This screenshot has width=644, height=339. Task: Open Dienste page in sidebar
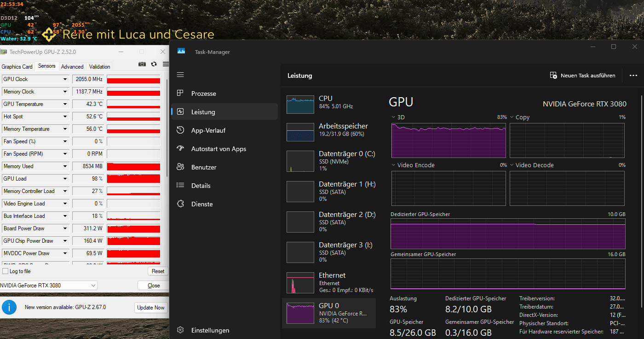point(224,204)
